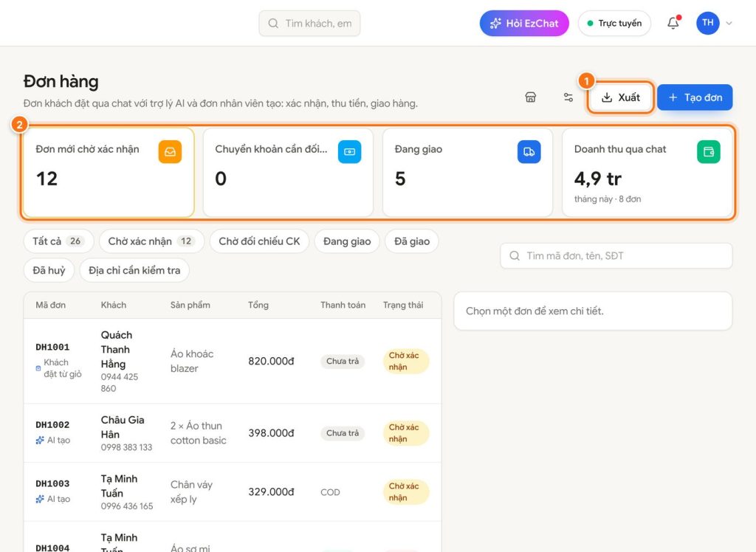This screenshot has height=552, width=756.
Task: Click the green wallet icon on Doanh thu card
Action: pos(709,152)
